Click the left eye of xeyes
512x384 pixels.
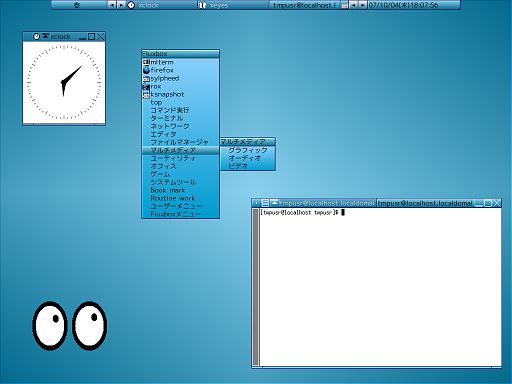coord(50,326)
